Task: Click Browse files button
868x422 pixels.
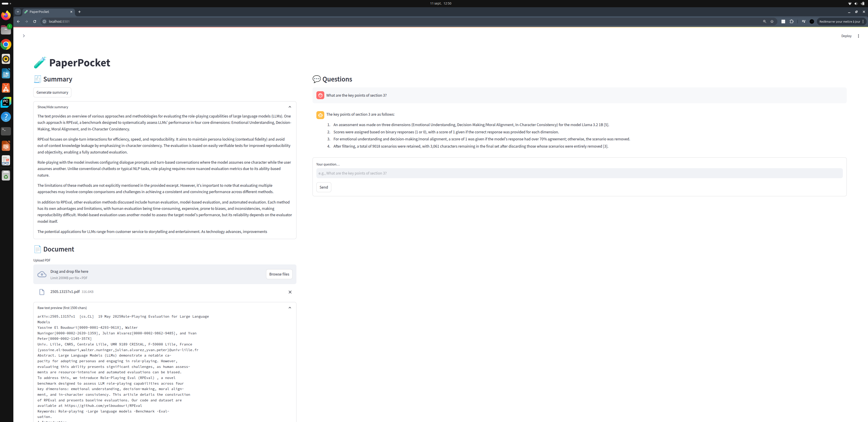Action: click(x=279, y=274)
